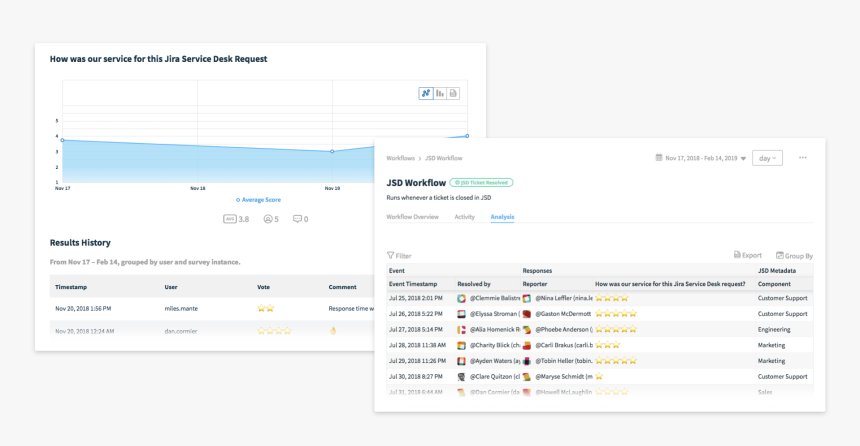Screen dimensions: 860x446
Task: Click the 'miles.mante' user cell
Action: coord(181,308)
